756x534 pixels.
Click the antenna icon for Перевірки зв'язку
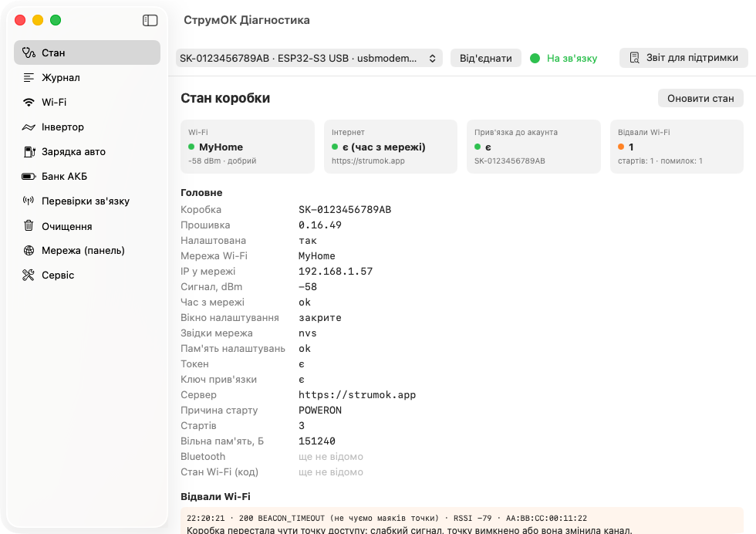pyautogui.click(x=29, y=200)
